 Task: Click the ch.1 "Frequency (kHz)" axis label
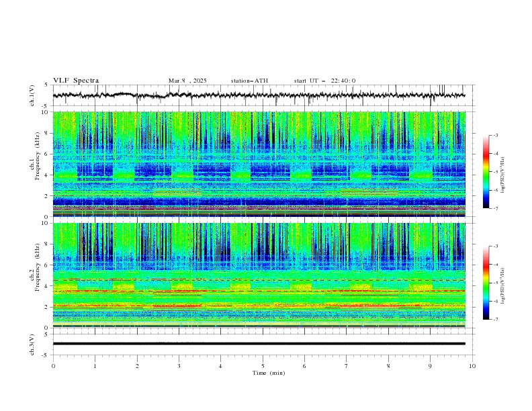[38, 156]
